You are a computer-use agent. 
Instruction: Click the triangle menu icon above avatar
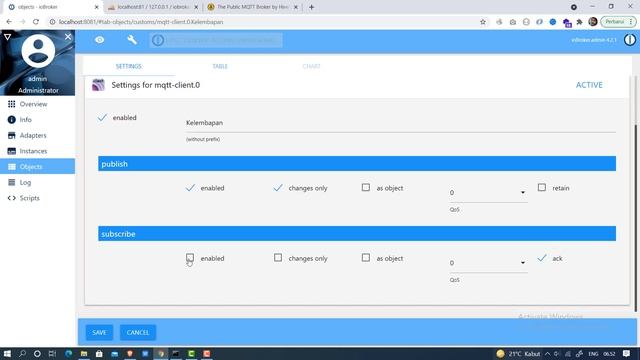[x=7, y=37]
